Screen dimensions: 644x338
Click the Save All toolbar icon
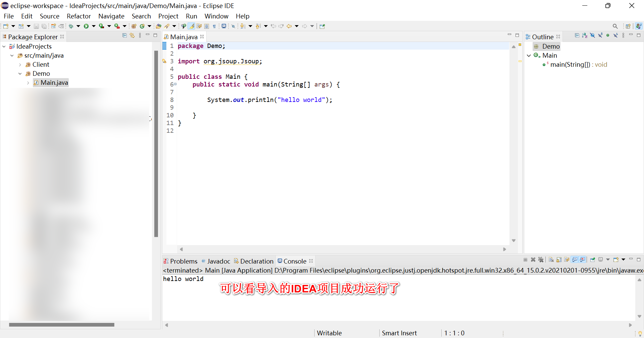[44, 26]
